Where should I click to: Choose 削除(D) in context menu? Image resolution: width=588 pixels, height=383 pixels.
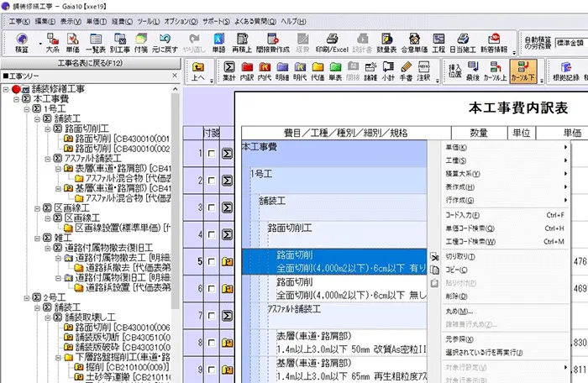(x=506, y=296)
